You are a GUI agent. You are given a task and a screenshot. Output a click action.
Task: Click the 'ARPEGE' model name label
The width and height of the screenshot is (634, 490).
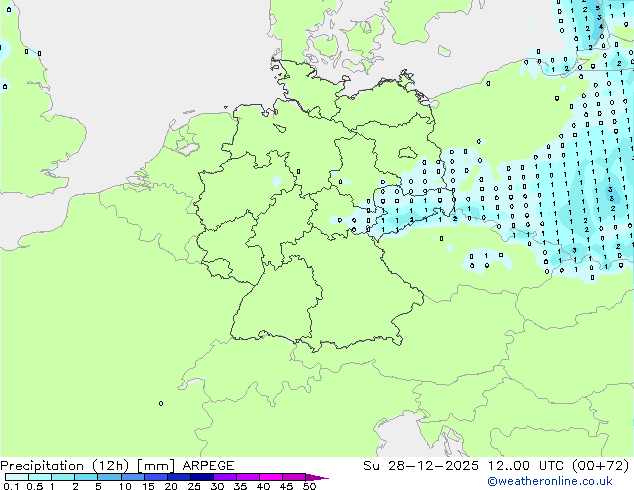click(x=208, y=466)
